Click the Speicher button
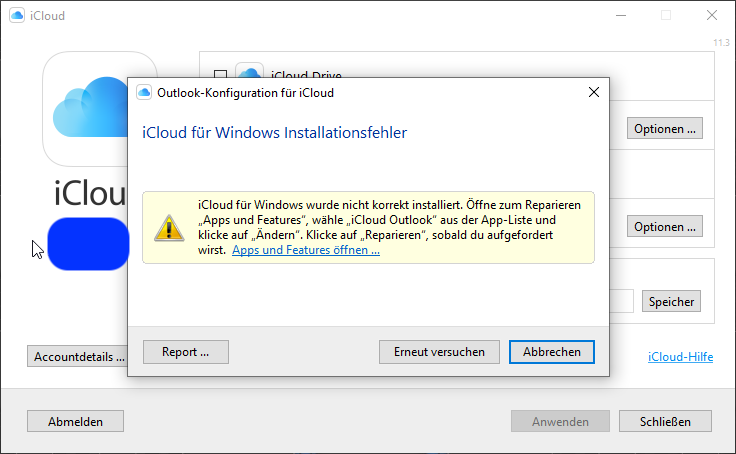 point(672,301)
